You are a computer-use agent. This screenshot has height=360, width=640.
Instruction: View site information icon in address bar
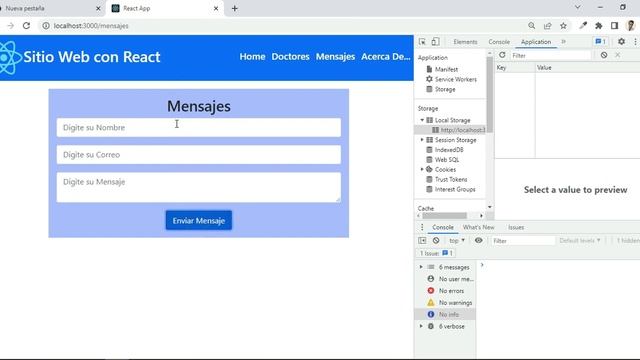[x=46, y=26]
